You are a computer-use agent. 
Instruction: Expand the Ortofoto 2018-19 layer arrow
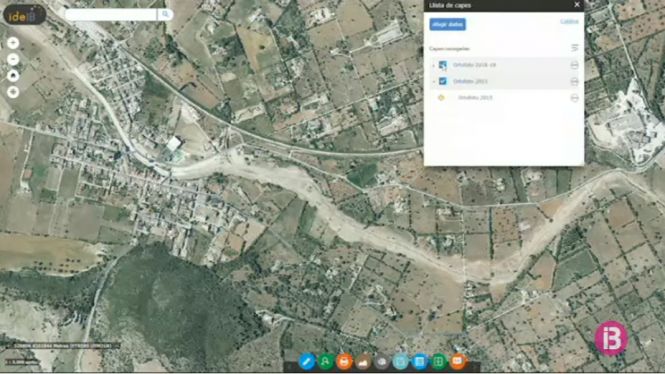(433, 65)
